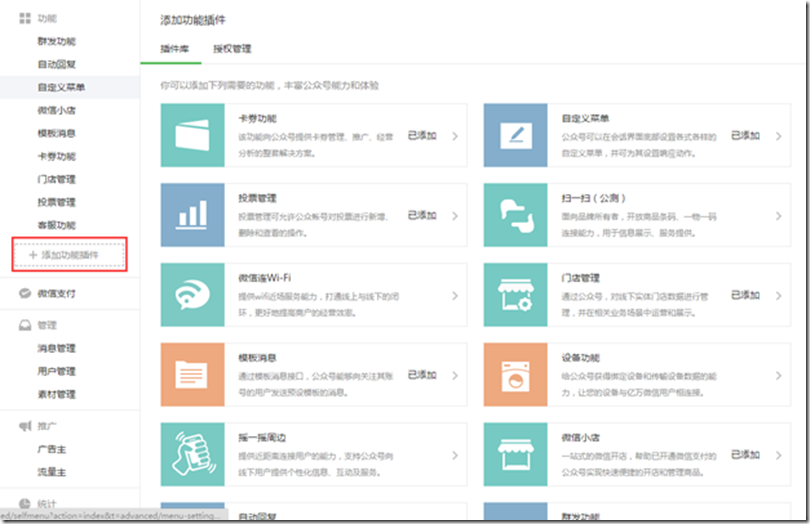Open 广告主 in the sidebar
This screenshot has width=810, height=524.
pos(52,450)
